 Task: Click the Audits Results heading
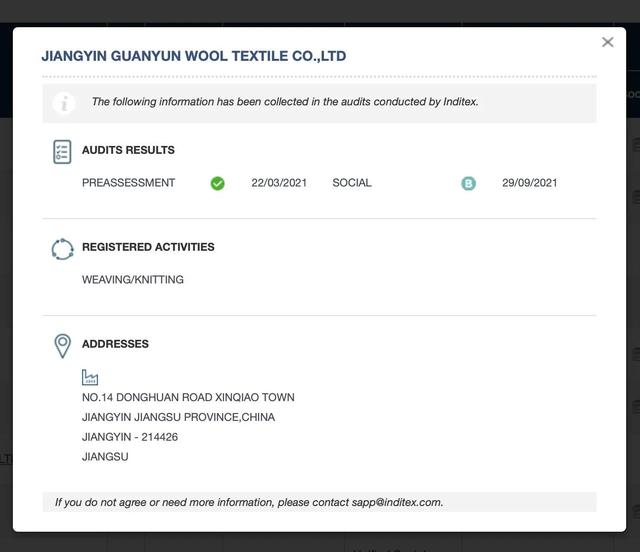click(128, 150)
